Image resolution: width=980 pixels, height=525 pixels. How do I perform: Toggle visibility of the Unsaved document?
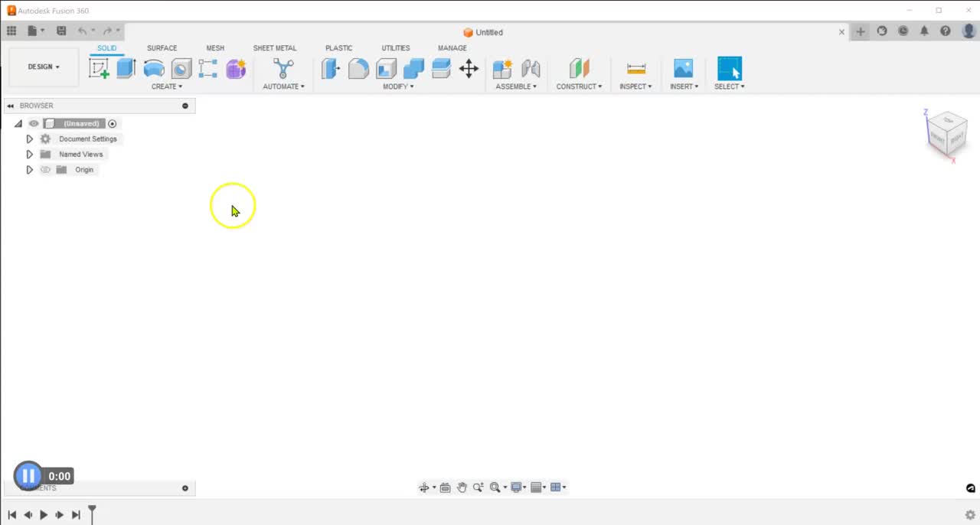pyautogui.click(x=33, y=123)
